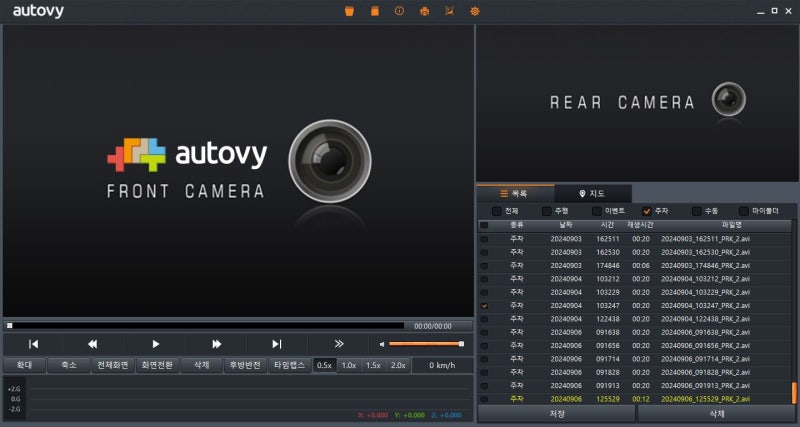Toggle the select-all checkbox in the table header
This screenshot has width=800, height=427.
pos(484,225)
